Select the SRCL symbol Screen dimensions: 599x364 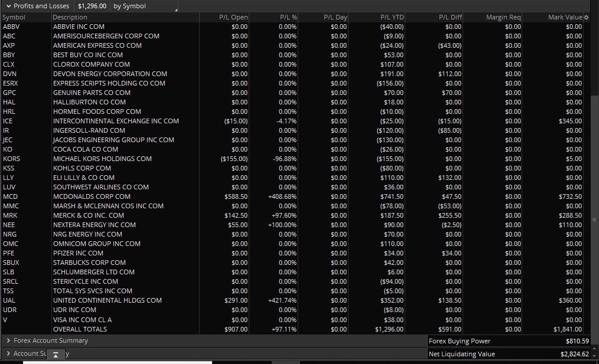(10, 281)
